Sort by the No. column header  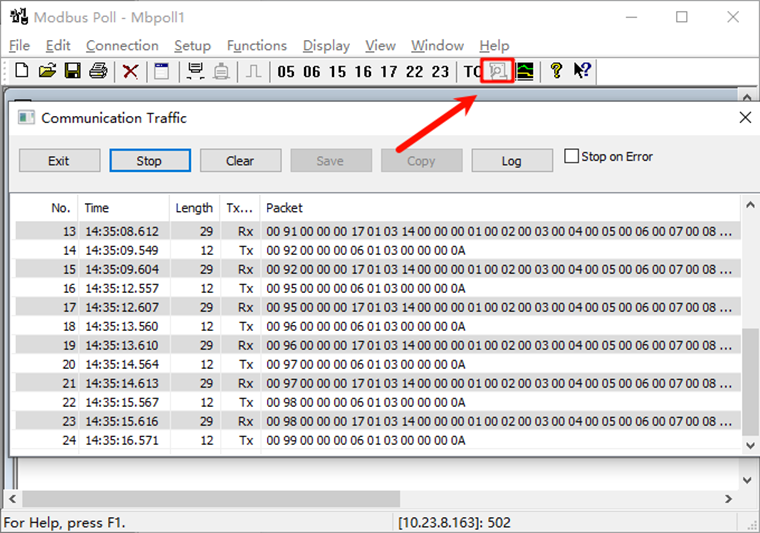[45, 208]
